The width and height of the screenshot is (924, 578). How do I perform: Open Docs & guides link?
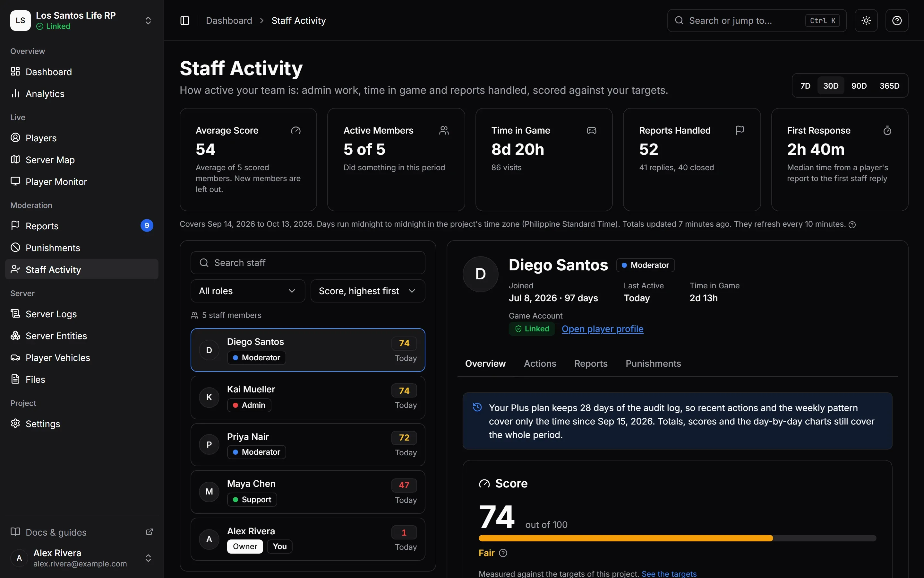click(82, 532)
